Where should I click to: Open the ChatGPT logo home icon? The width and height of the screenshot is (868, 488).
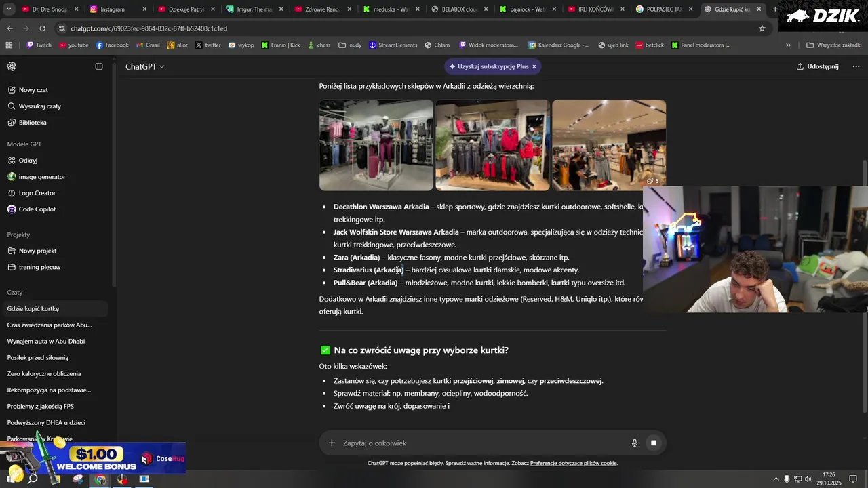[12, 66]
